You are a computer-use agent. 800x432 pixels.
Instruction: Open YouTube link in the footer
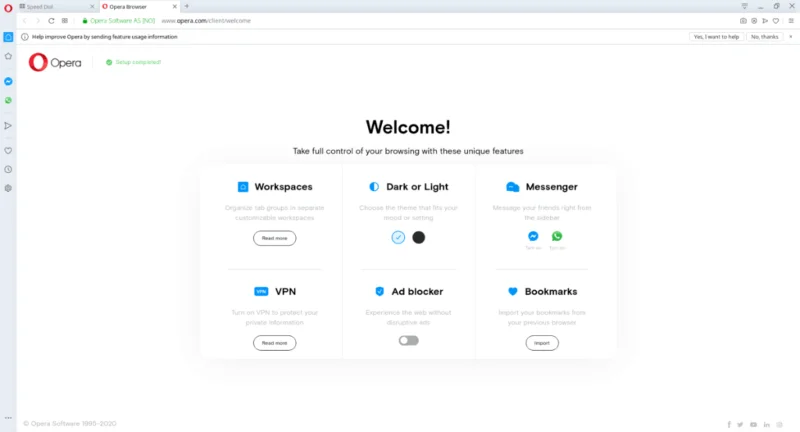(x=753, y=424)
